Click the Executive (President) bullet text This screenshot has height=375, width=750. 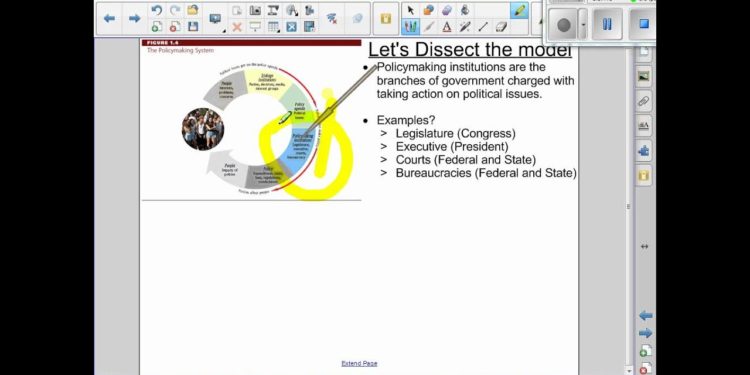(452, 146)
